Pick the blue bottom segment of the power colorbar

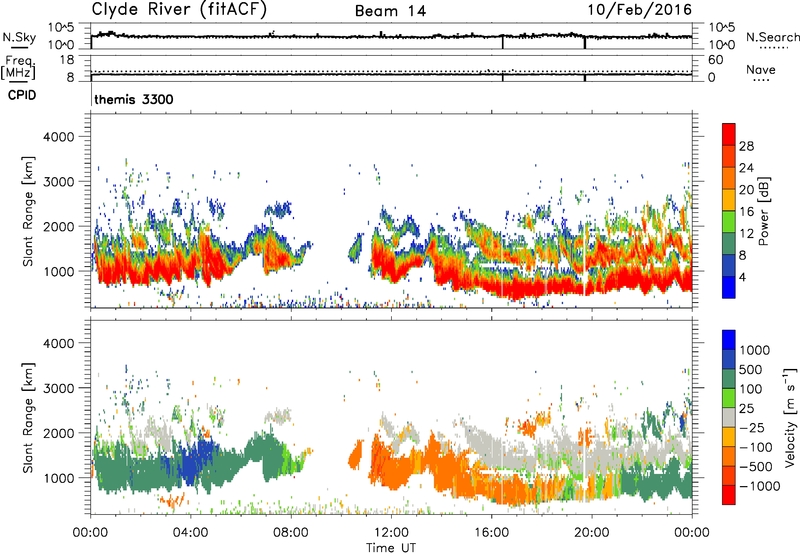point(729,287)
